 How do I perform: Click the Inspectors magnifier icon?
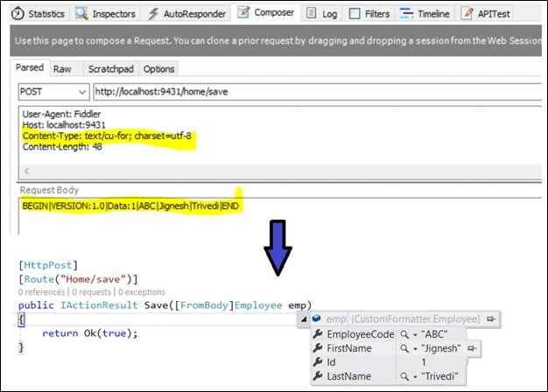(x=81, y=13)
